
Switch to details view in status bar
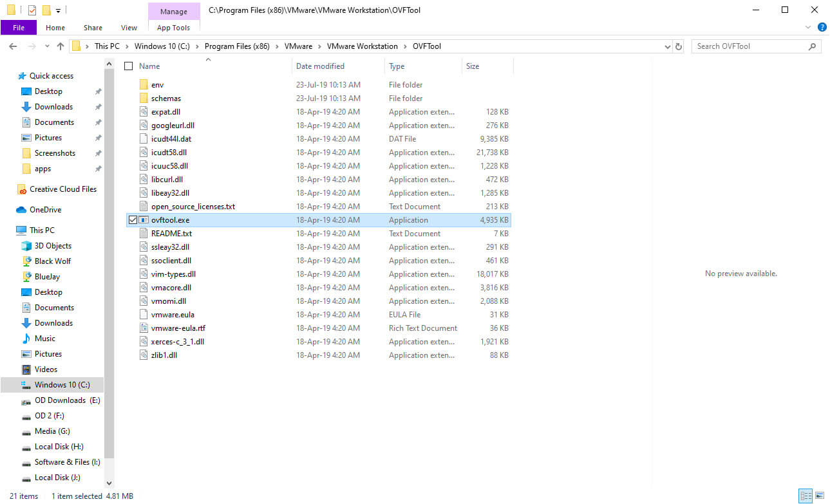click(x=806, y=496)
